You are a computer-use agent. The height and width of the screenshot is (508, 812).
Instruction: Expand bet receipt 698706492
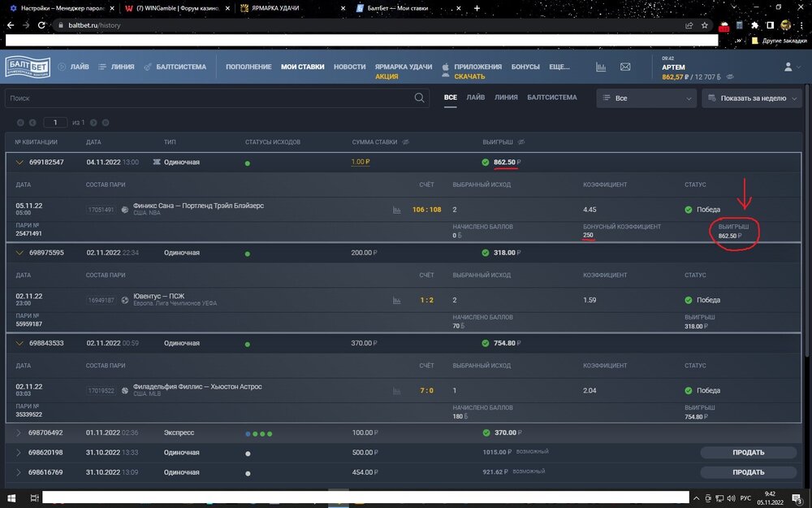click(x=18, y=433)
